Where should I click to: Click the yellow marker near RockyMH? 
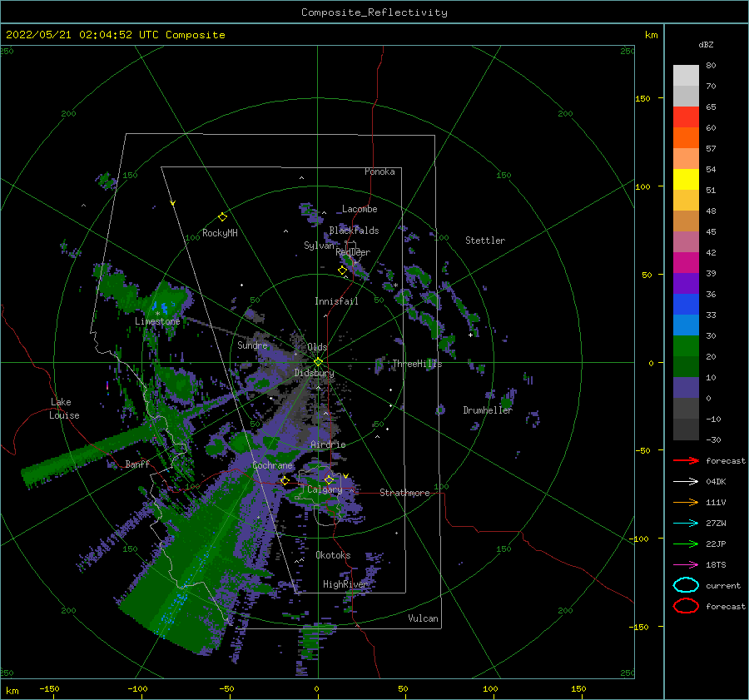click(222, 217)
